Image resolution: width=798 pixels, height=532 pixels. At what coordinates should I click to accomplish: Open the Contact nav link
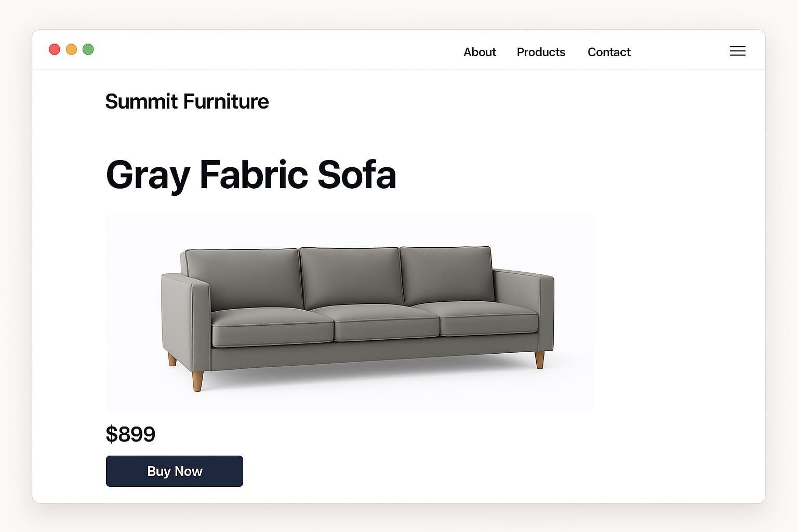(609, 52)
